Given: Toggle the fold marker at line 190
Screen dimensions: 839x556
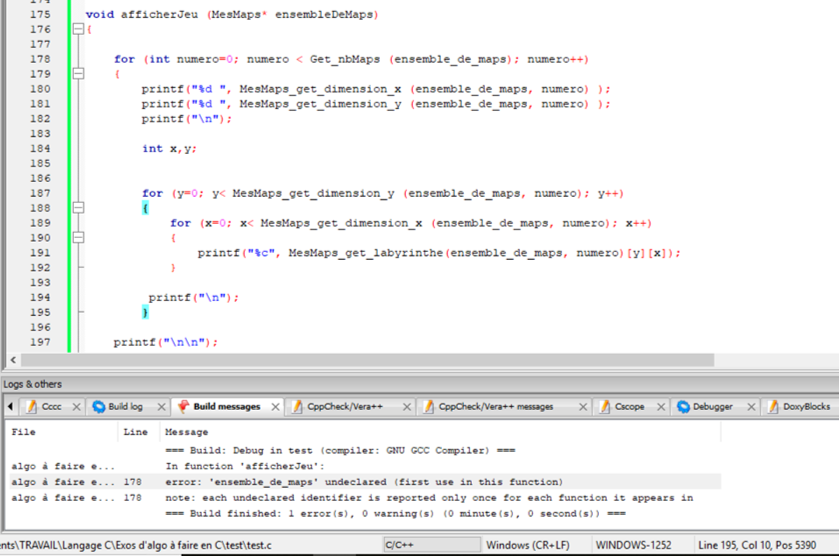Looking at the screenshot, I should 78,238.
